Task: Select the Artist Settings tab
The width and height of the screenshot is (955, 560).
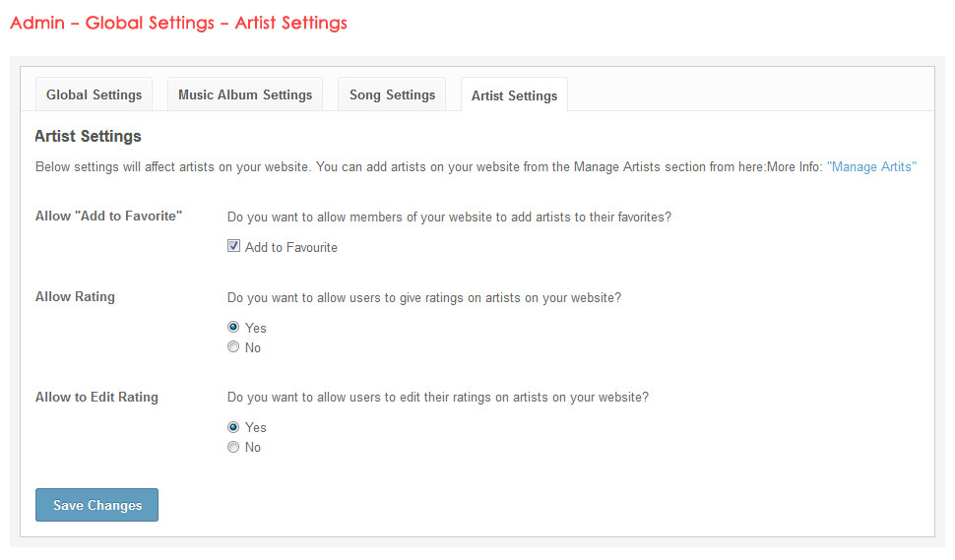Action: [x=514, y=95]
